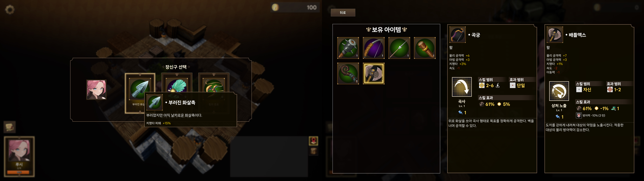Click the 곡사 arc-shot skill icon
This screenshot has width=644, height=181.
click(462, 87)
